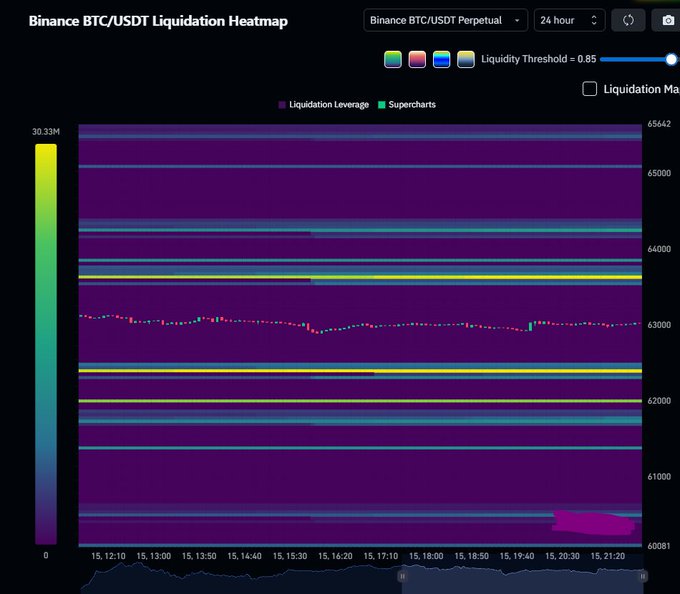Toggle the Liquidation Leverage legend item
The image size is (680, 594).
324,104
